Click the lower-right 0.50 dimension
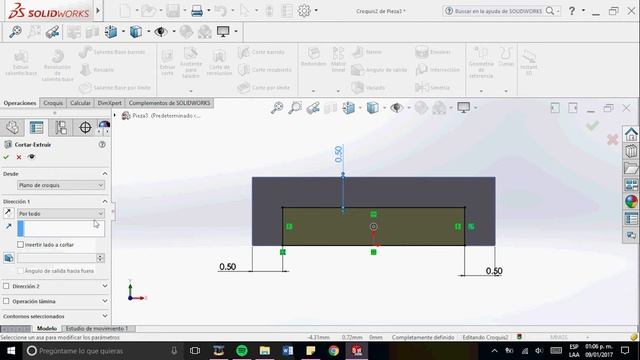 click(x=494, y=271)
